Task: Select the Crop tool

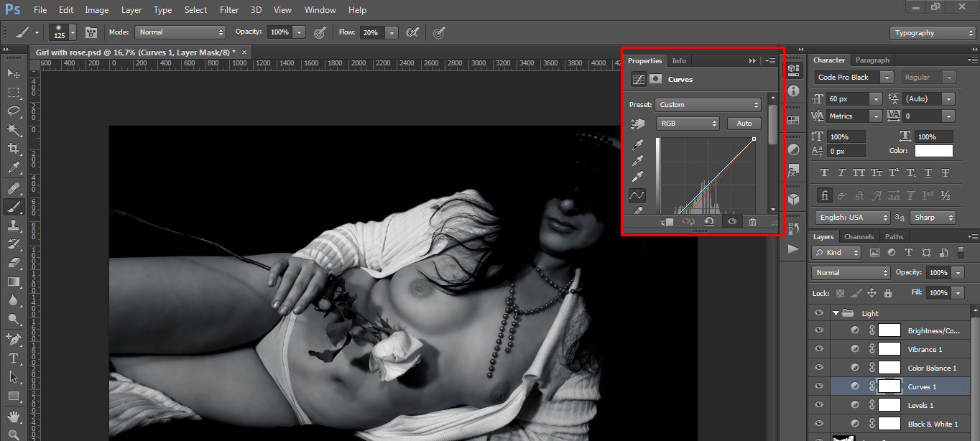Action: tap(14, 149)
